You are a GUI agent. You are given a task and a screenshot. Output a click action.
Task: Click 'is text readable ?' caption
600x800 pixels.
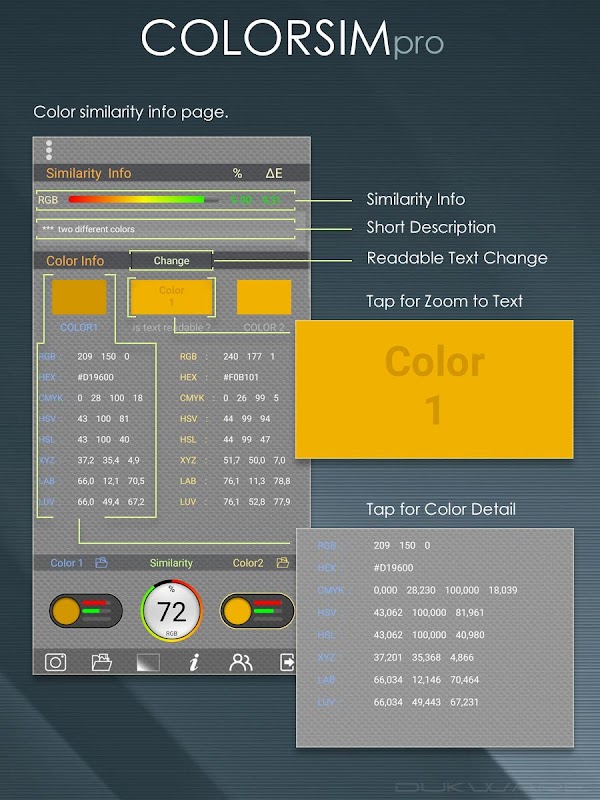pos(171,328)
